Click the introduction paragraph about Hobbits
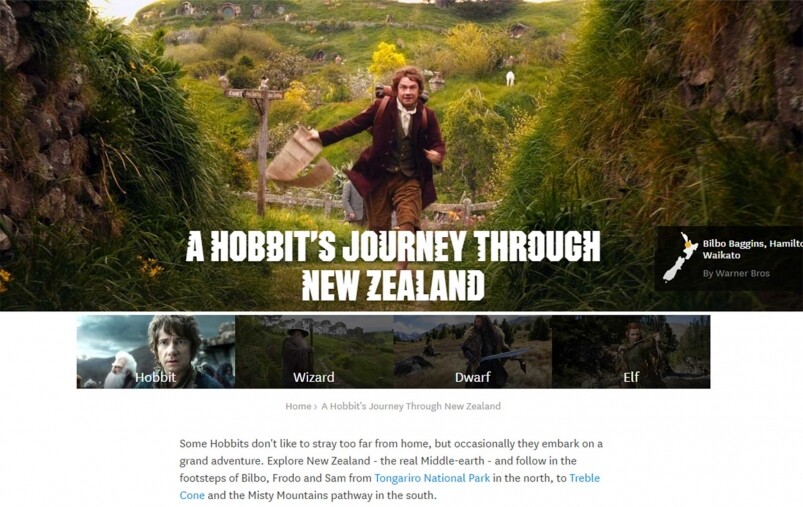The width and height of the screenshot is (803, 507). point(391,469)
